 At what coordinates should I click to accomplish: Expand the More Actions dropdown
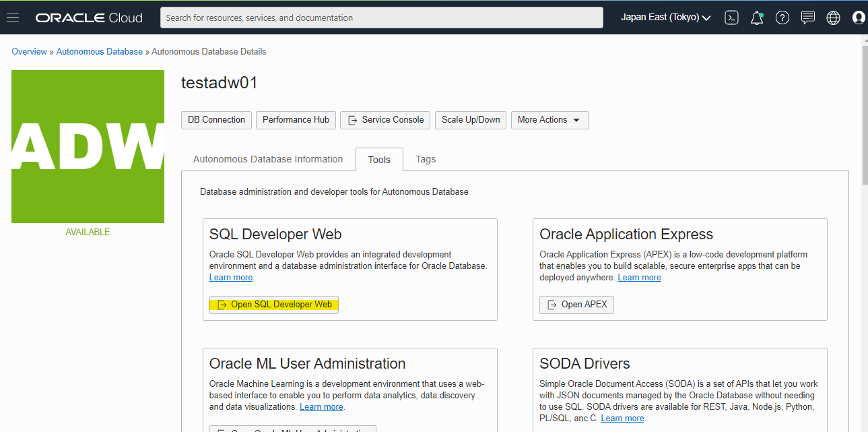(x=549, y=120)
